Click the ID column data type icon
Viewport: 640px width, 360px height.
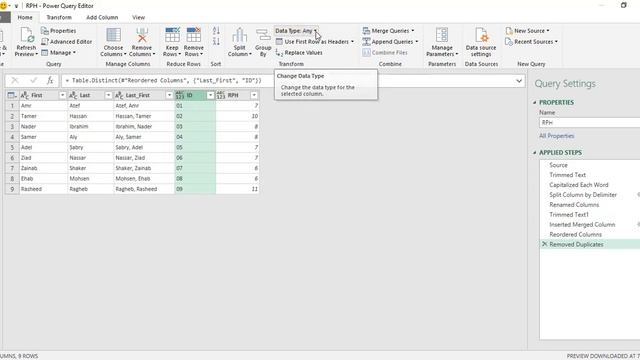click(x=180, y=95)
